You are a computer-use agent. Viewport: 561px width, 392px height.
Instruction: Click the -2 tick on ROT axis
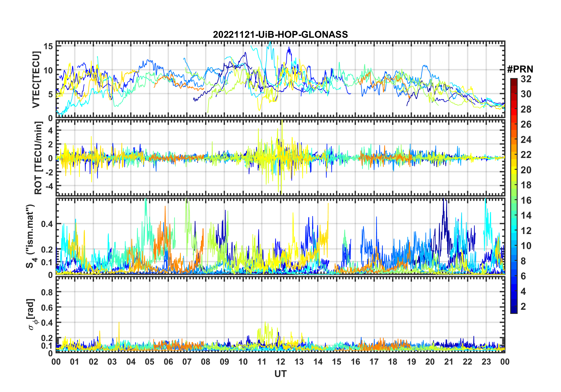coord(49,172)
